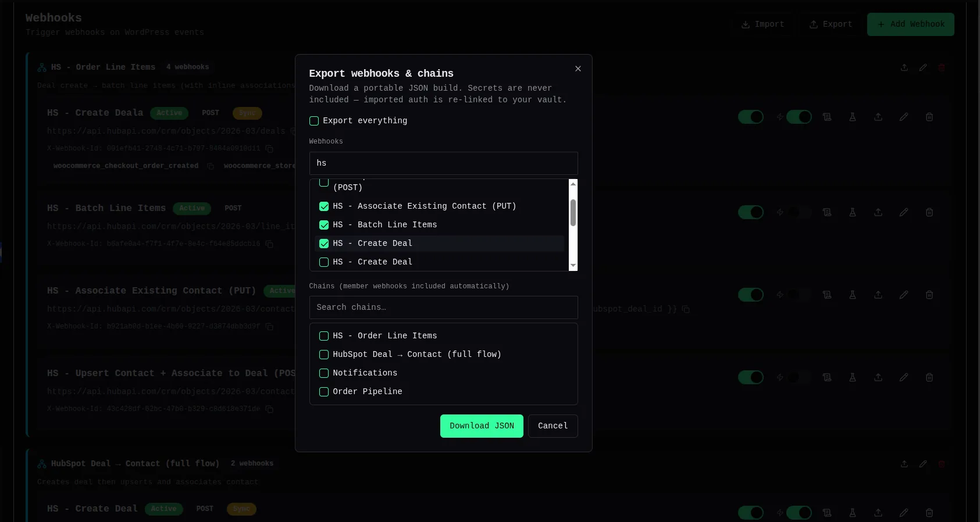Click Export in the Webhooks header
The height and width of the screenshot is (522, 980).
coord(830,24)
